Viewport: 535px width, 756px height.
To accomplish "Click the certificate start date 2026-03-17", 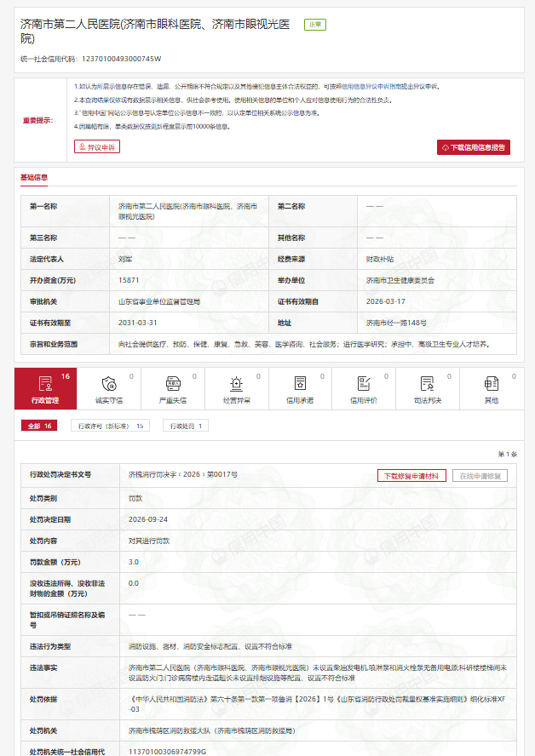I will (385, 301).
